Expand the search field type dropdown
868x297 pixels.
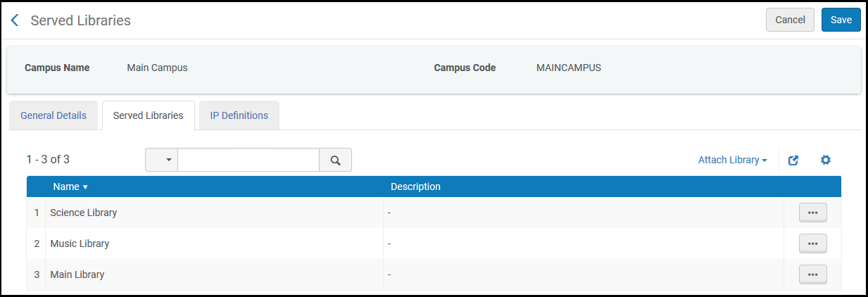(x=161, y=160)
